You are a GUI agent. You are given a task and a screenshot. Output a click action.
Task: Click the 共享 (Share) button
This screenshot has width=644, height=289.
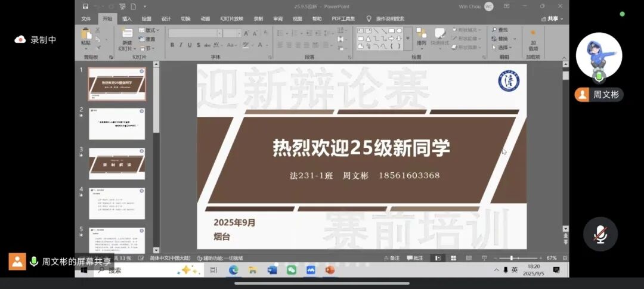coord(555,18)
